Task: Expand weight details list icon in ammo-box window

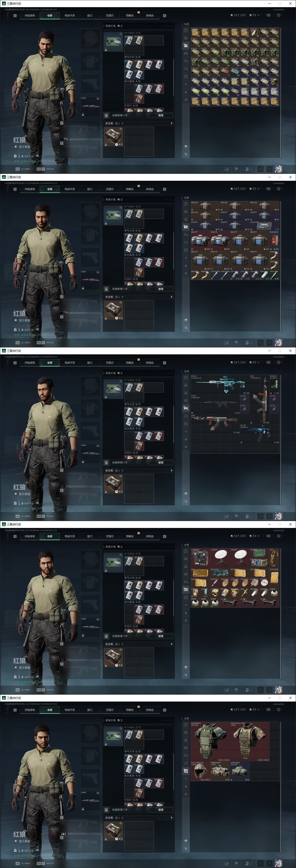Action: point(37,156)
